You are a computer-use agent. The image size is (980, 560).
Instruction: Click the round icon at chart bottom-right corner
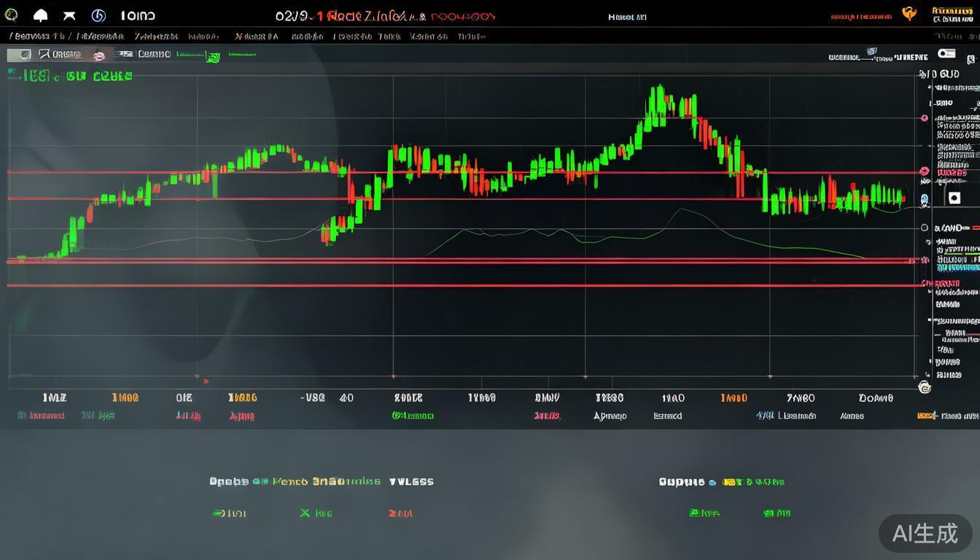(x=925, y=387)
